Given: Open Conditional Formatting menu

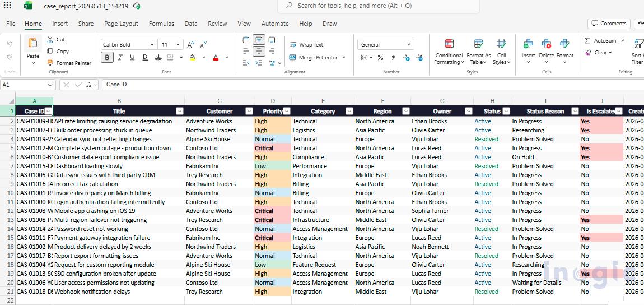Looking at the screenshot, I should click(449, 52).
